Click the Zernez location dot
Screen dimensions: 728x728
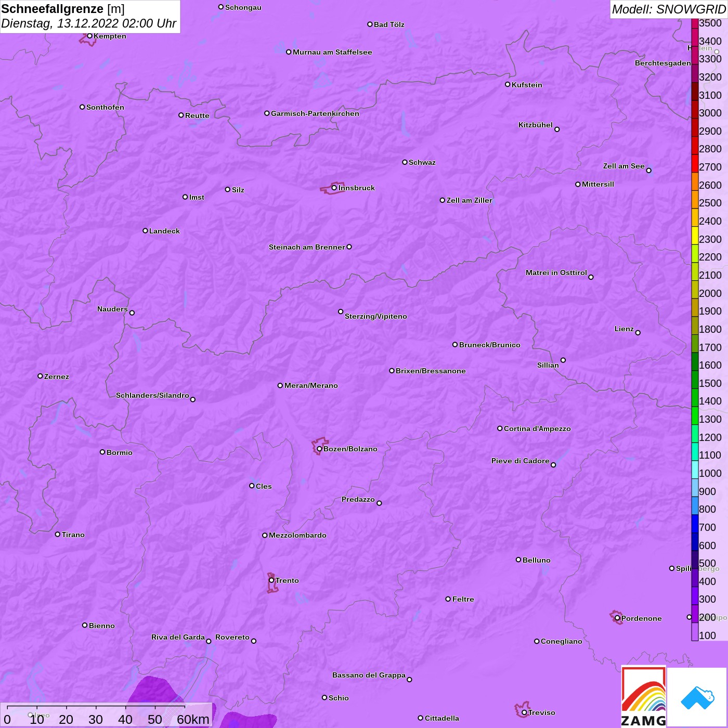(x=40, y=376)
